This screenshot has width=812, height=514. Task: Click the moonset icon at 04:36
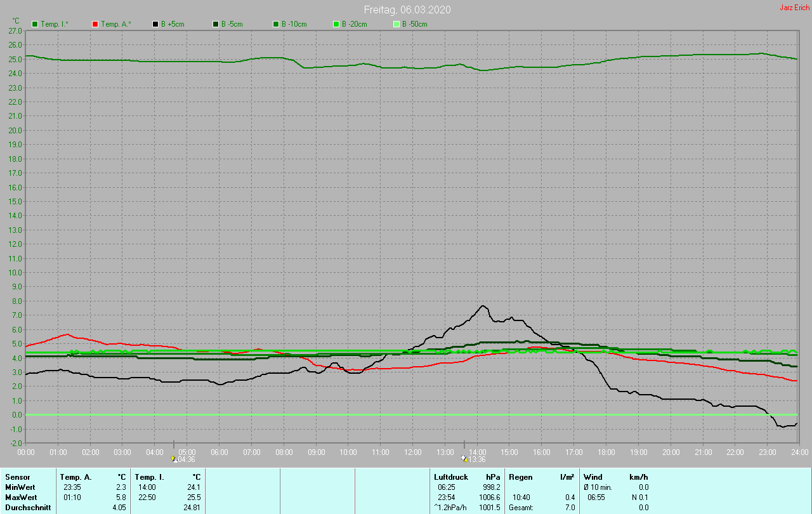pos(173,459)
